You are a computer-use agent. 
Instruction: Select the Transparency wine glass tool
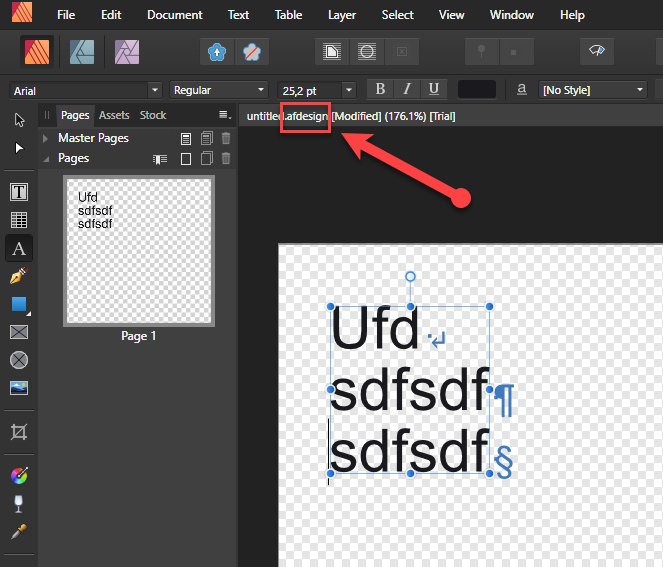19,503
